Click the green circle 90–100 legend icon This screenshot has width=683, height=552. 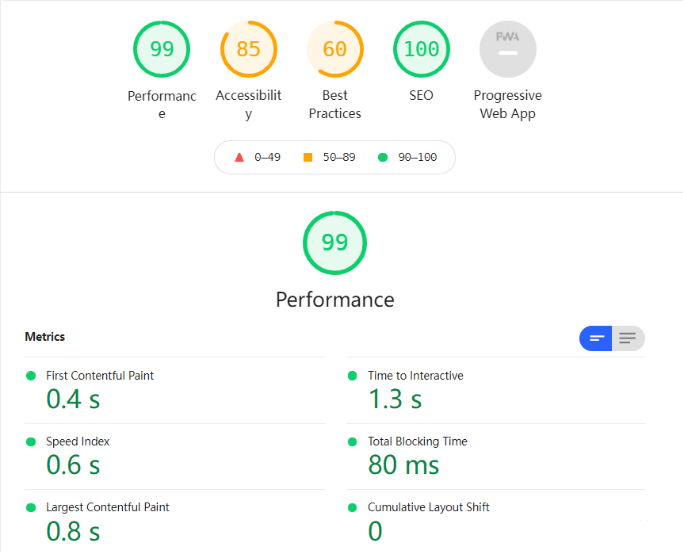(x=382, y=157)
